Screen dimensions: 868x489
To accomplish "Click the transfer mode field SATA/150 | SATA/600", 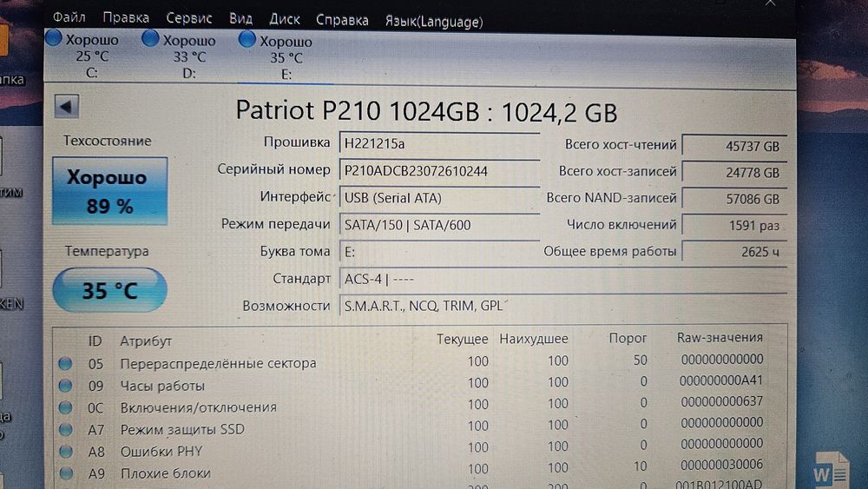I will pos(439,225).
